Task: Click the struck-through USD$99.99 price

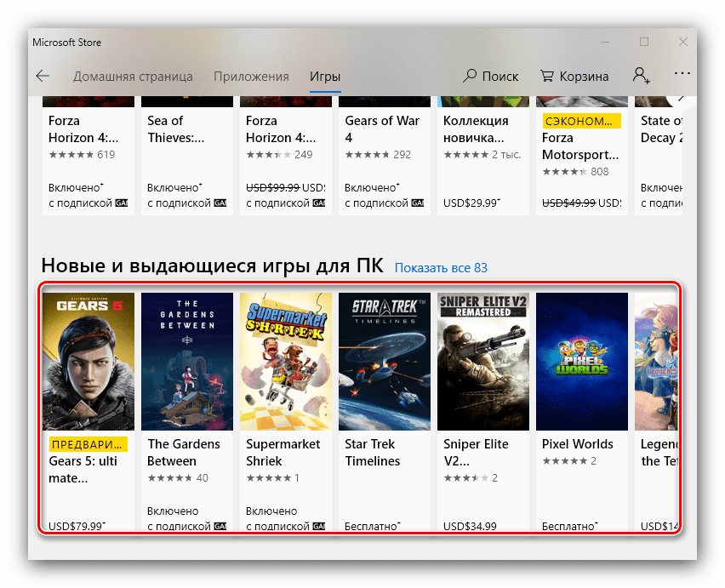Action: pyautogui.click(x=273, y=188)
